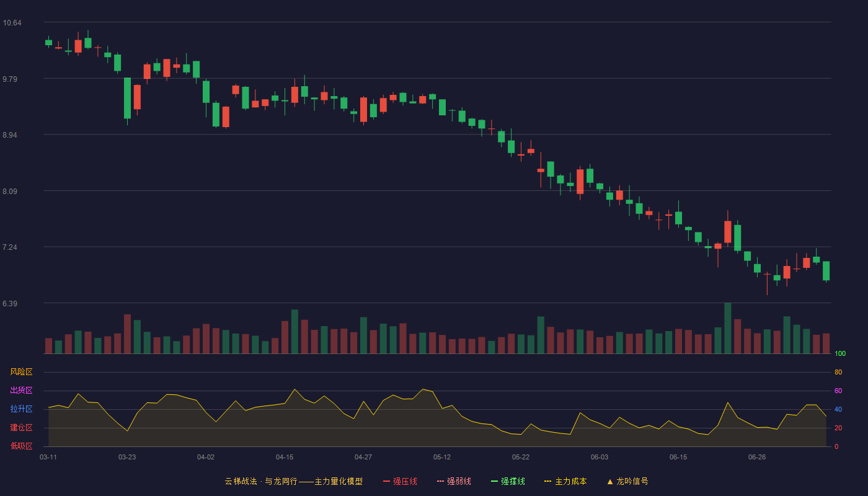Click the 03-11 date axis label
Image resolution: width=868 pixels, height=496 pixels.
point(48,457)
